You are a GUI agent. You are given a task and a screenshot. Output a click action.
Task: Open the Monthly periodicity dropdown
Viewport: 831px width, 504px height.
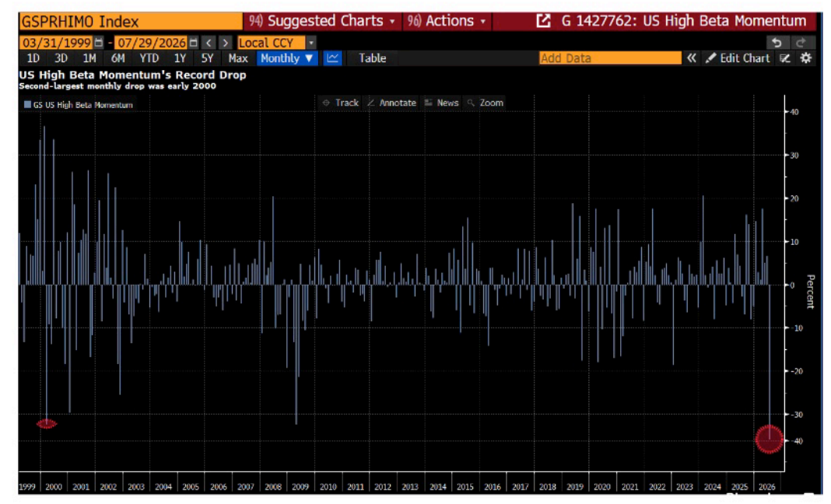(x=286, y=58)
